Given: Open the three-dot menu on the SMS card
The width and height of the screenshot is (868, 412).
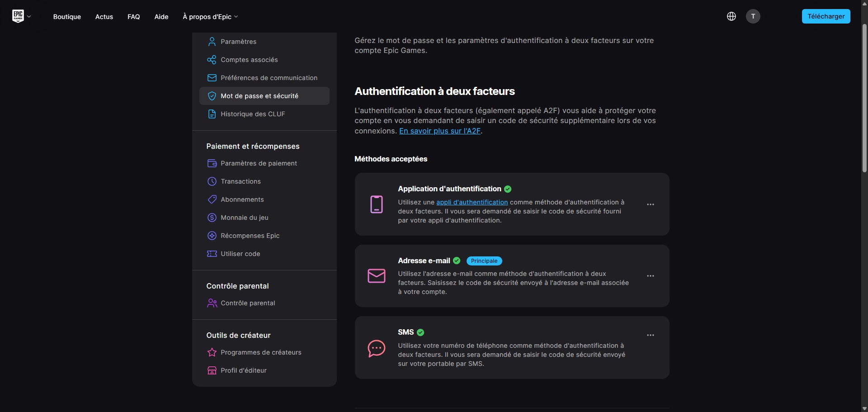Looking at the screenshot, I should pos(651,335).
